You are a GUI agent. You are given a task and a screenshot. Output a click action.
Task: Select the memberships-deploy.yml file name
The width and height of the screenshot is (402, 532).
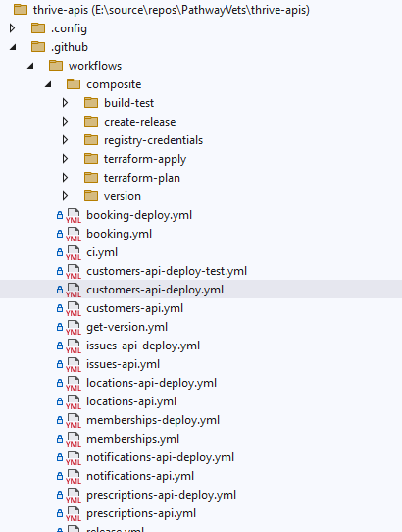click(153, 420)
